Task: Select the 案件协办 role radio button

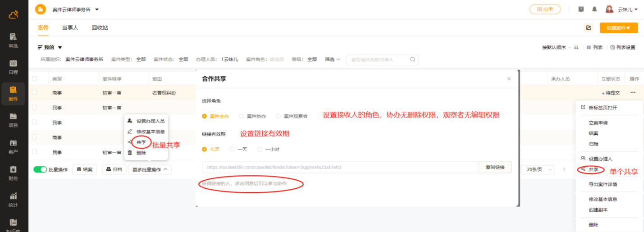Action: 242,116
